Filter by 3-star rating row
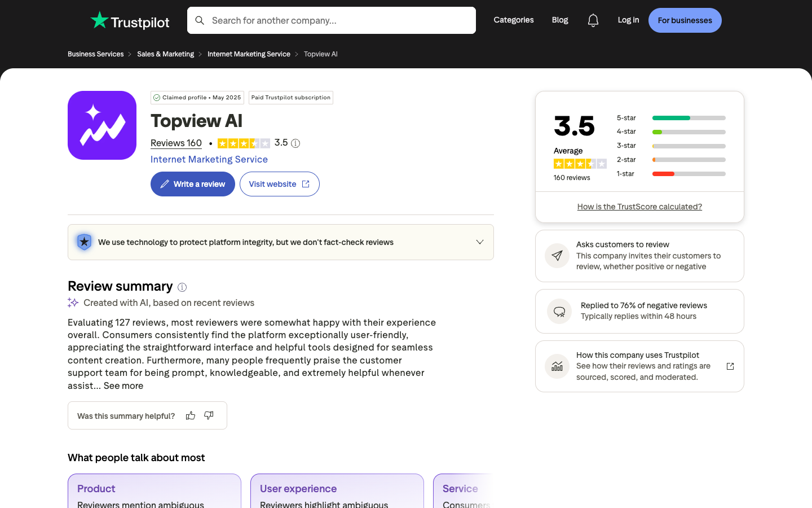The width and height of the screenshot is (812, 508). point(671,146)
